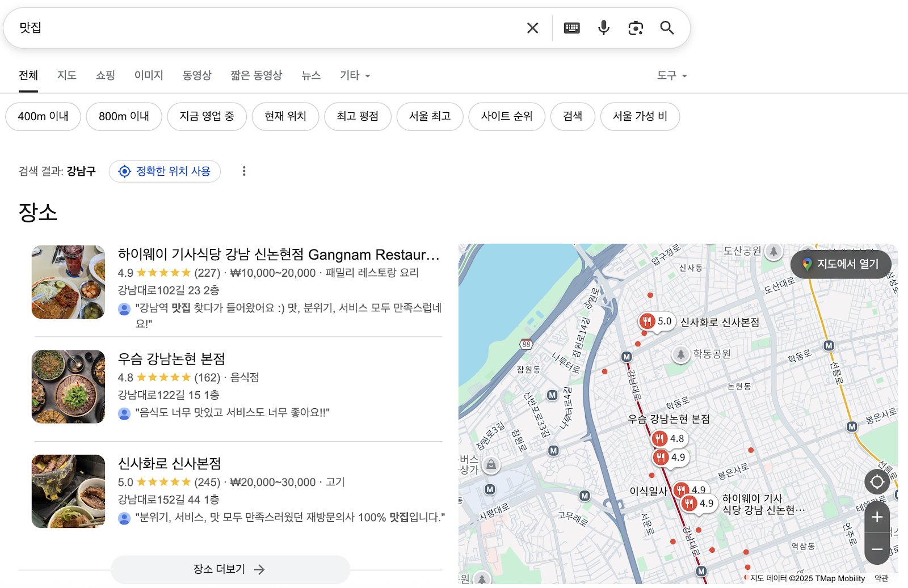Screen dimensions: 908x588
Task: Expand the 기타 tab dropdown
Action: coord(354,75)
